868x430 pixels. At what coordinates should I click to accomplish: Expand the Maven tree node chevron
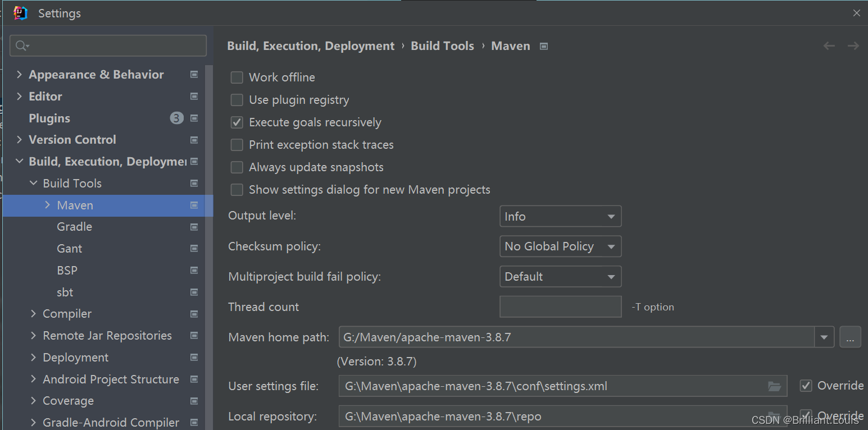tap(48, 205)
